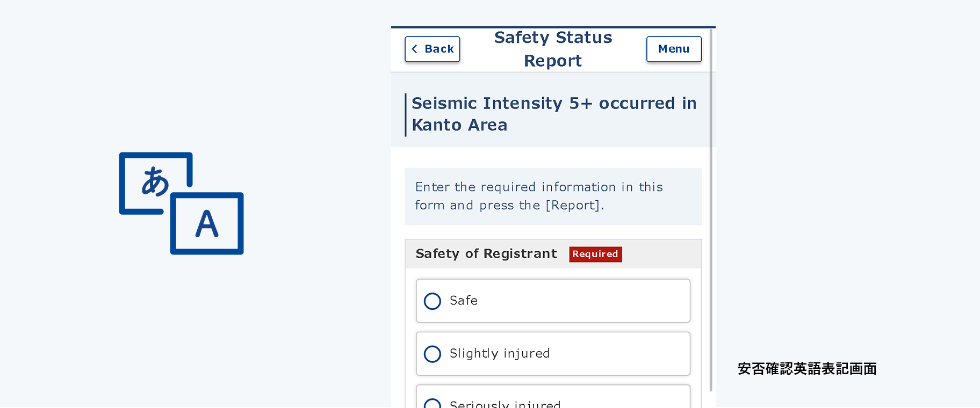Click the letter A translation box
The width and height of the screenshot is (980, 408).
coord(207,223)
